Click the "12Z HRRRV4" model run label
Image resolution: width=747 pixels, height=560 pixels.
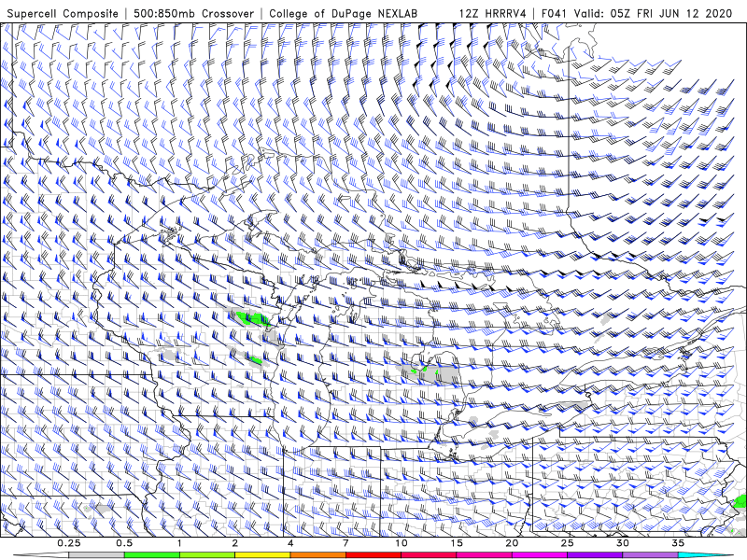[x=493, y=13]
